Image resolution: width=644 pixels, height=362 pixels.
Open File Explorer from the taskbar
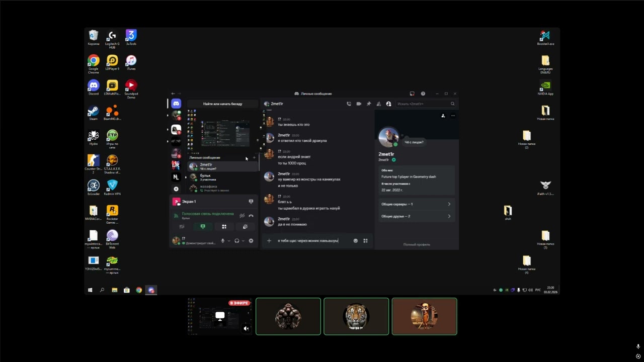tap(115, 290)
